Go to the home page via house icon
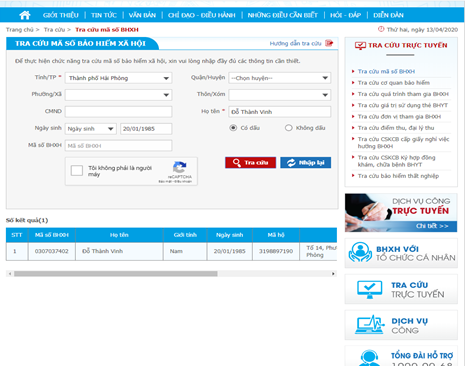Viewport: 465px width, 366px height. (x=25, y=15)
